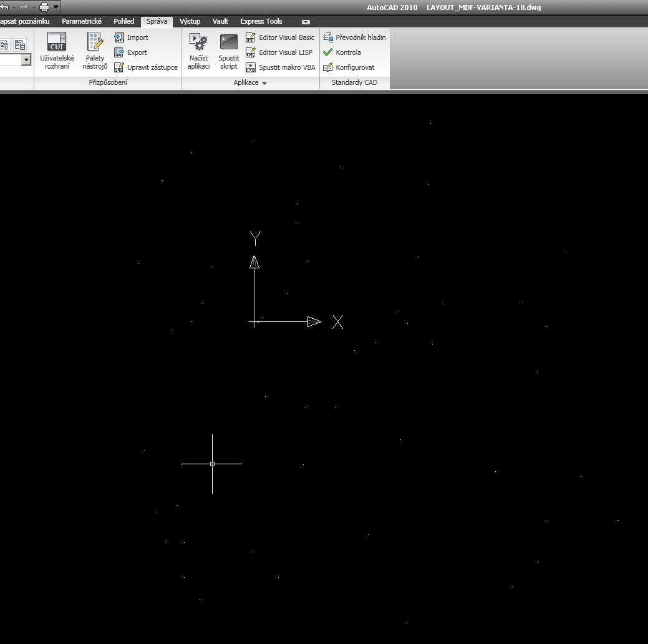Open the Uživatelské rozhraní (CUI) editor
The height and width of the screenshot is (644, 648).
(57, 42)
